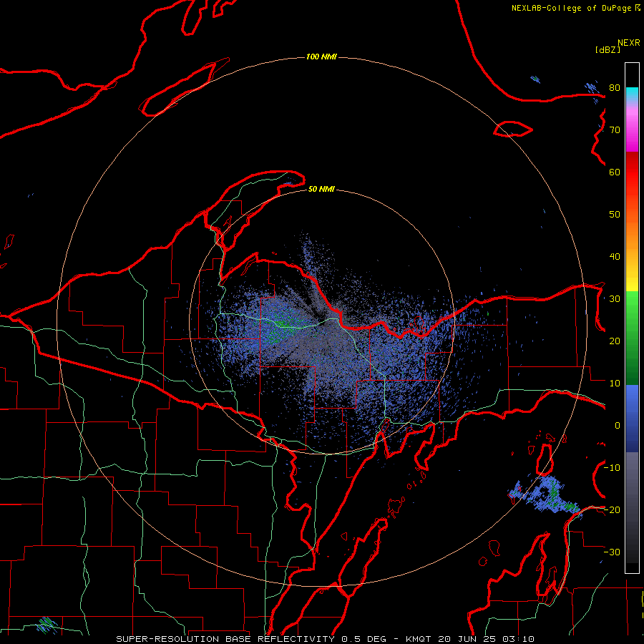Click the 70 value on the dBZ scale
Viewport: 644px width, 644px height.
tap(615, 130)
